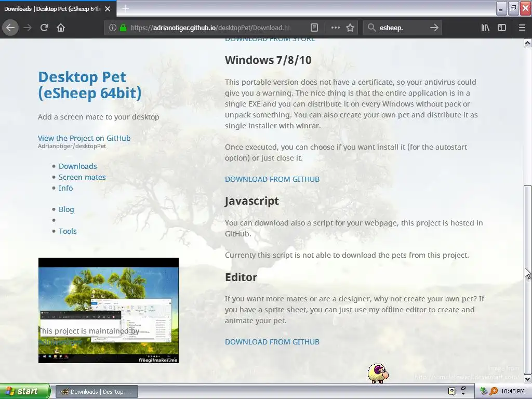Click the green secure connection padlock
This screenshot has width=532, height=399.
pyautogui.click(x=123, y=28)
